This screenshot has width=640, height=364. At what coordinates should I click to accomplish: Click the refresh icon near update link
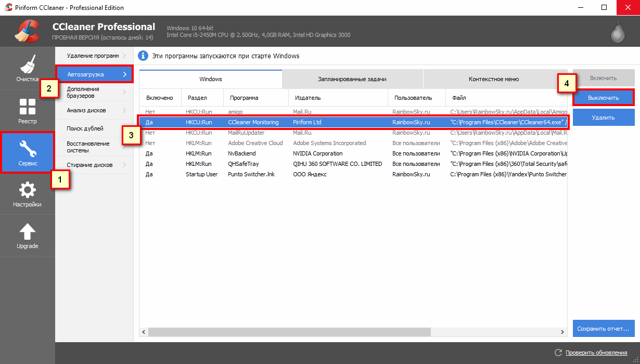558,353
